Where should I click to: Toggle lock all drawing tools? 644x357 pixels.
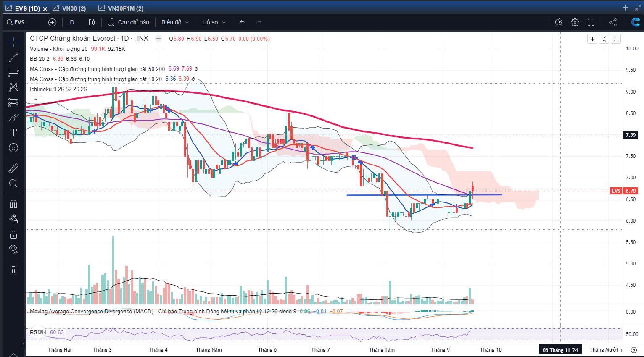pyautogui.click(x=13, y=234)
